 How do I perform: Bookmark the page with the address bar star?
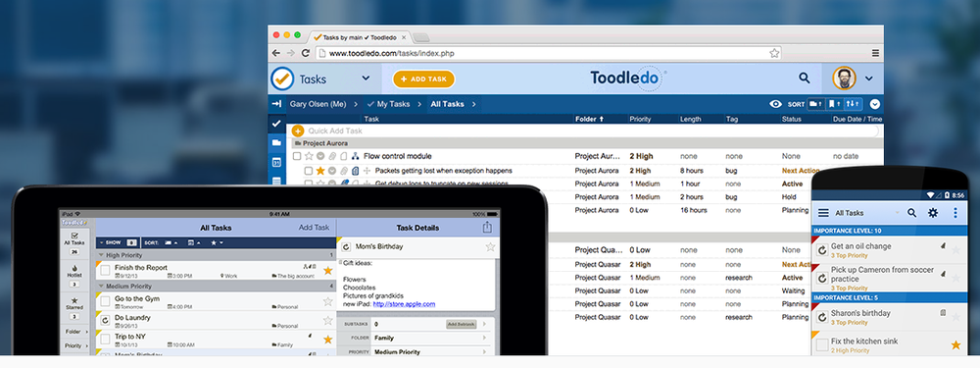coord(774,53)
